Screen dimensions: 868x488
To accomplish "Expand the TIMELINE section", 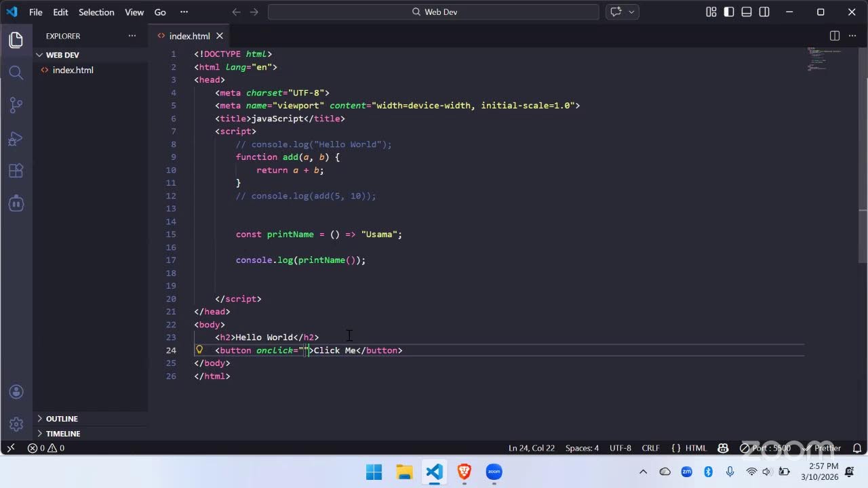I will pyautogui.click(x=90, y=434).
